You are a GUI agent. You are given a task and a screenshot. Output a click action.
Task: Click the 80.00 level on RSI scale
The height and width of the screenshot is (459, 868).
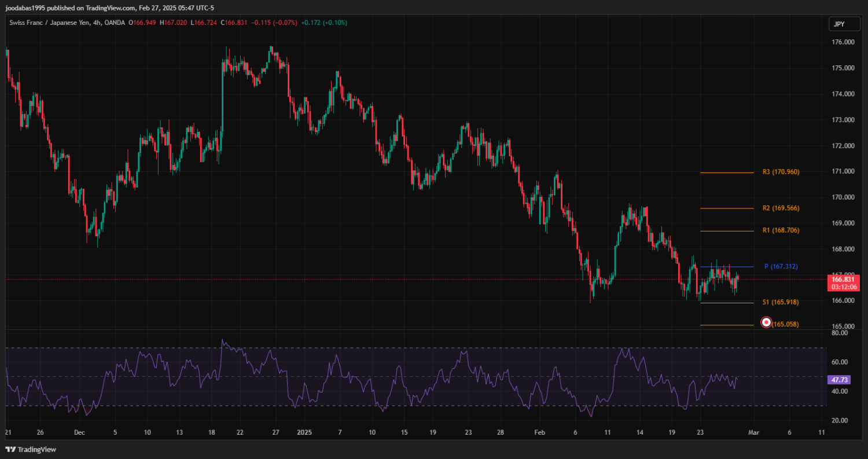[x=839, y=333]
